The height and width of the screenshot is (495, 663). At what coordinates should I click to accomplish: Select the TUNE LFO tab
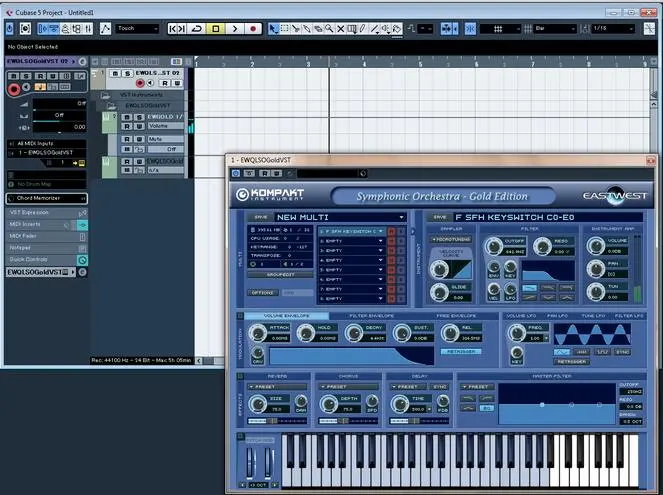point(593,316)
